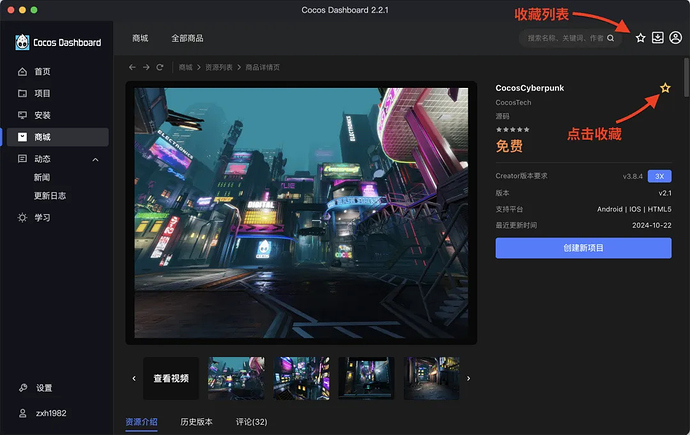The image size is (690, 435).
Task: Open 资源列表 breadcrumb link
Action: (x=219, y=67)
